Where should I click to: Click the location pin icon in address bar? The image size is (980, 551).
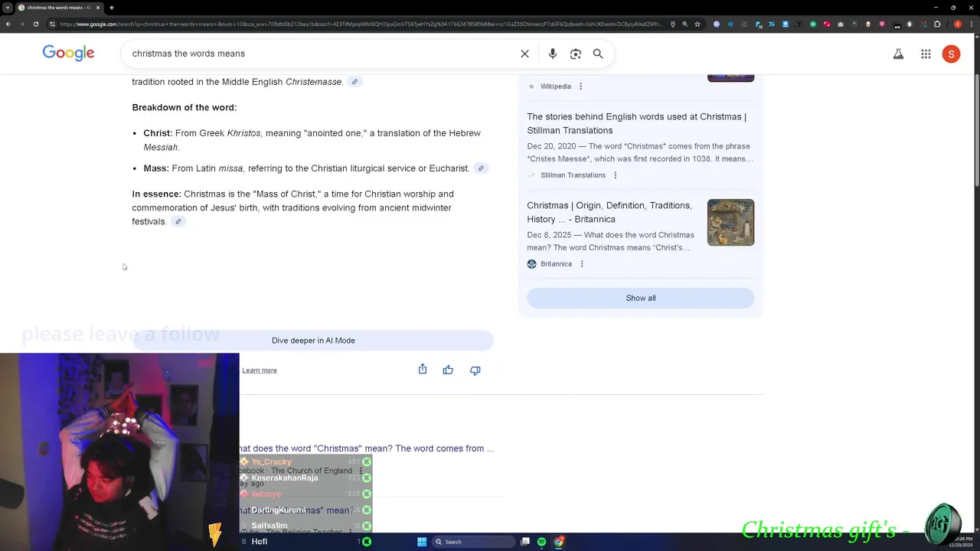tap(673, 24)
